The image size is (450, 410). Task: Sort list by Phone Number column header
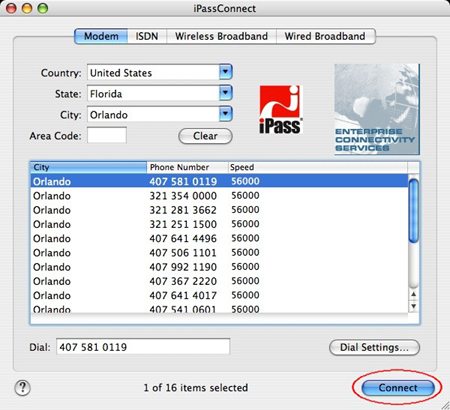click(187, 167)
